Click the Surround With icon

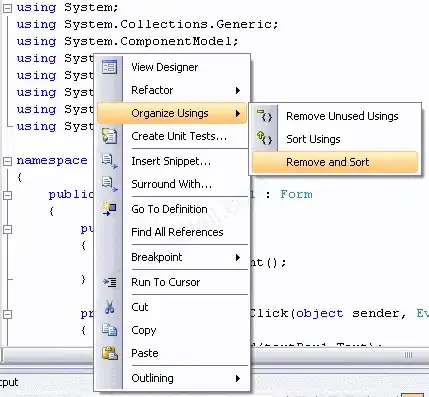(109, 184)
